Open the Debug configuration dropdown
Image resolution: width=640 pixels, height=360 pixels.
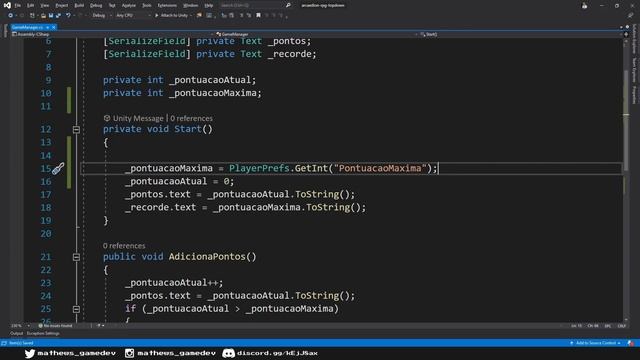tap(101, 16)
